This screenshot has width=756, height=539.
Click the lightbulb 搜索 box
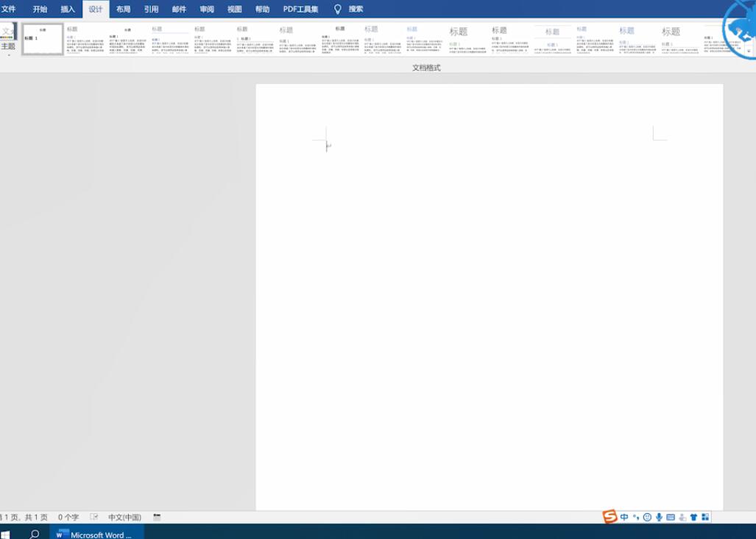(x=349, y=9)
